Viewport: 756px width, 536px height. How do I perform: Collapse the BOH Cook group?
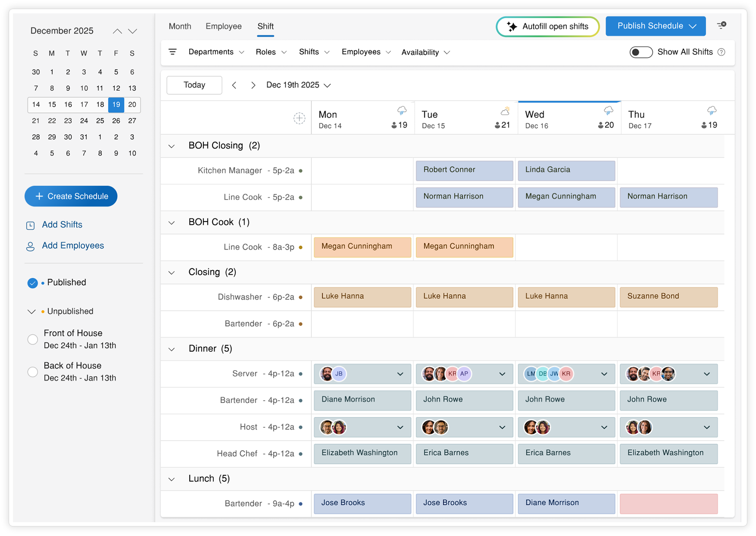tap(172, 223)
